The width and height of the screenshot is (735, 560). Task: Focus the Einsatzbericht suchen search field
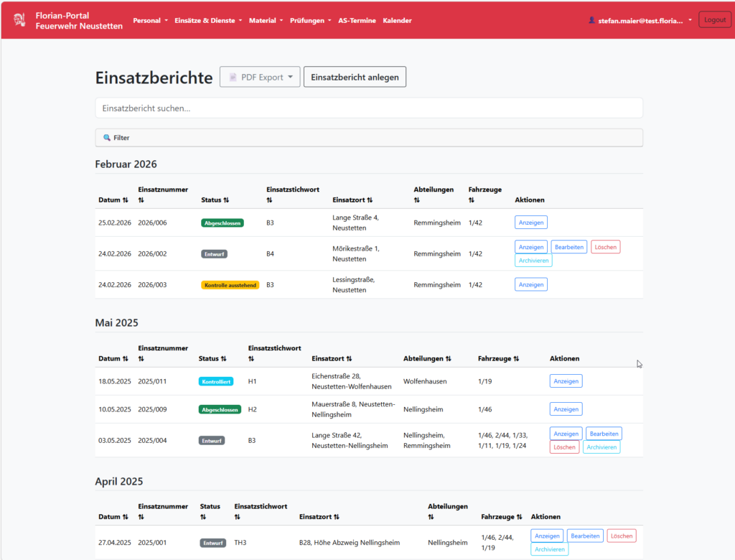click(368, 108)
